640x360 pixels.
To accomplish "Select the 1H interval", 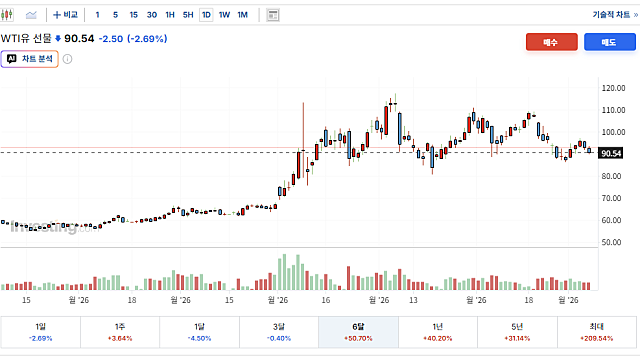I will click(170, 15).
